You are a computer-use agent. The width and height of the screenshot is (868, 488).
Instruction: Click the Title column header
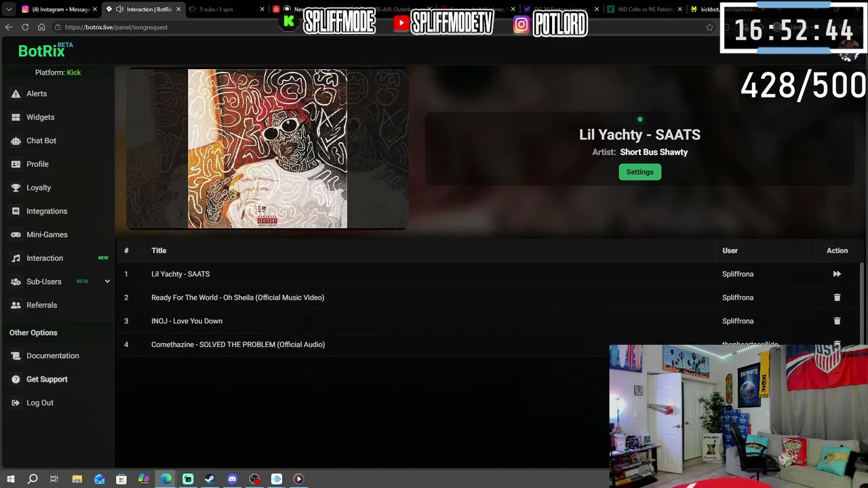point(159,251)
